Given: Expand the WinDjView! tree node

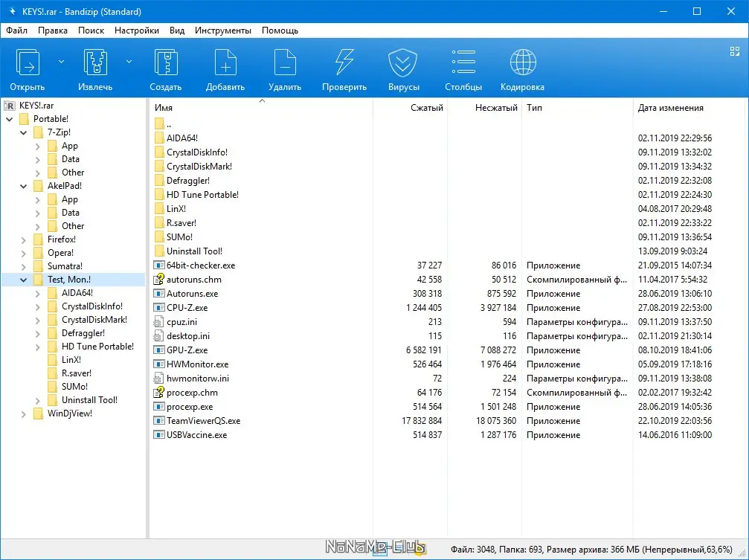Looking at the screenshot, I should click(23, 413).
